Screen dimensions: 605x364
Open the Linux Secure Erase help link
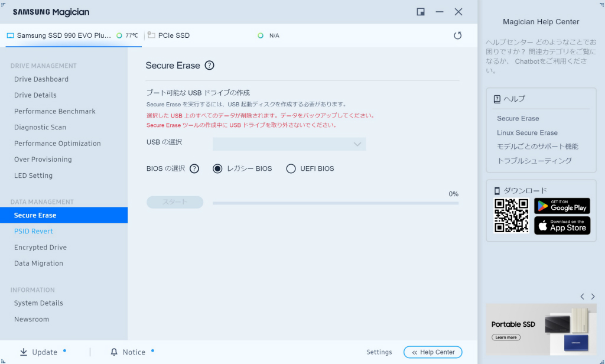527,132
